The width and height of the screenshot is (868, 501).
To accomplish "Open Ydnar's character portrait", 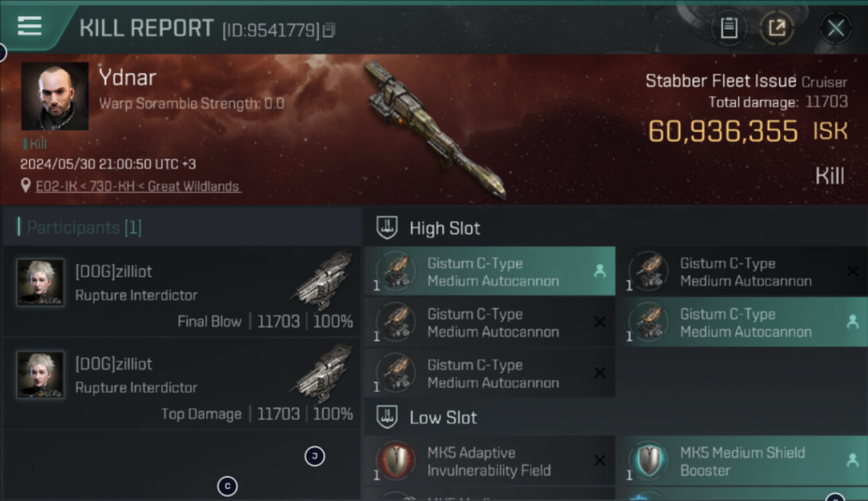I will [55, 96].
